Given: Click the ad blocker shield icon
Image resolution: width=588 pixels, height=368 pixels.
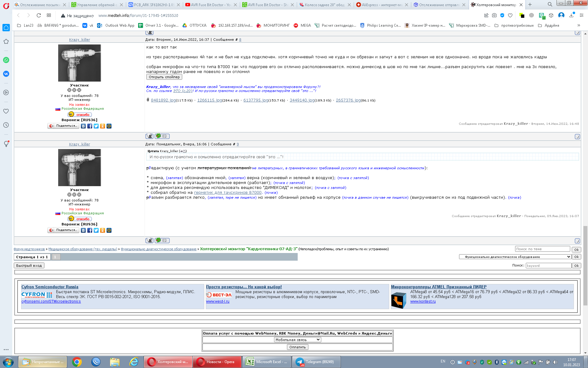Looking at the screenshot, I should pos(502,15).
